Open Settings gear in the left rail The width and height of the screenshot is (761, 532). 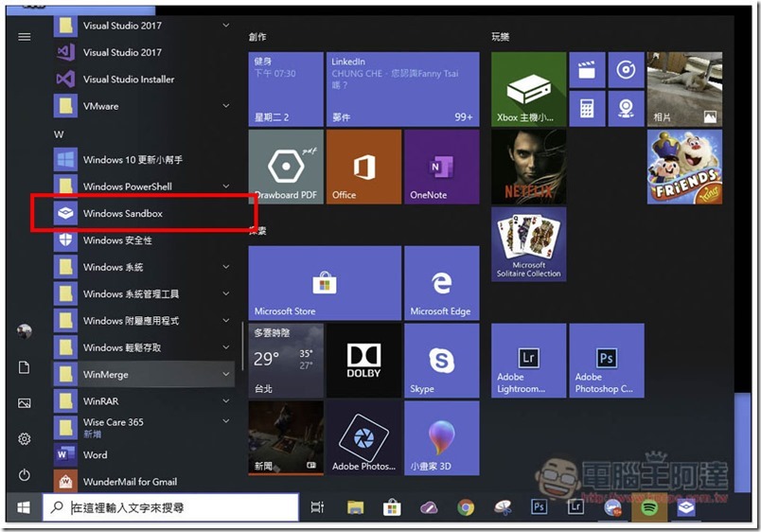(25, 438)
